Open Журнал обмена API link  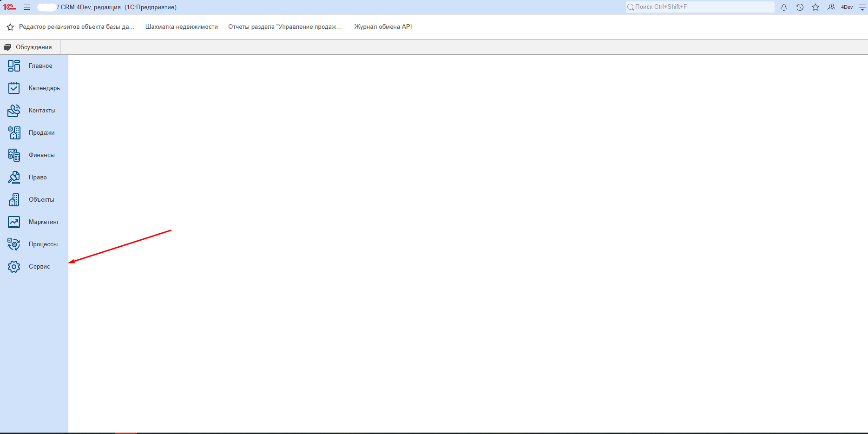click(383, 27)
